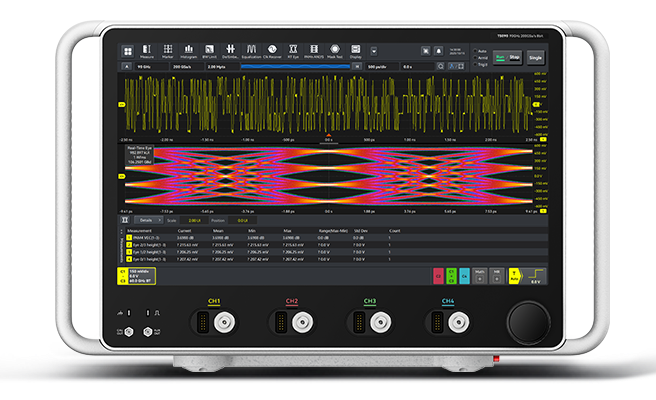This screenshot has width=656, height=400.
Task: Click the eye diagram icon in measurement bar
Action: 125,220
